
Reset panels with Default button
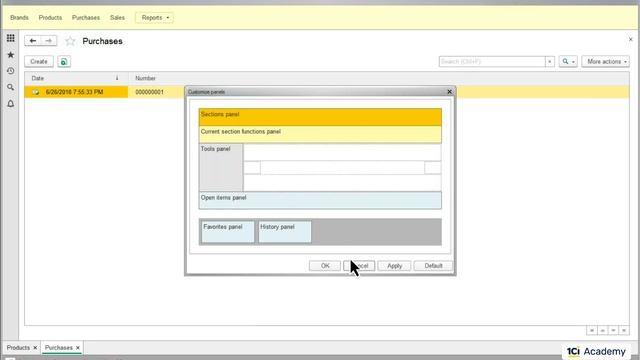pos(433,266)
